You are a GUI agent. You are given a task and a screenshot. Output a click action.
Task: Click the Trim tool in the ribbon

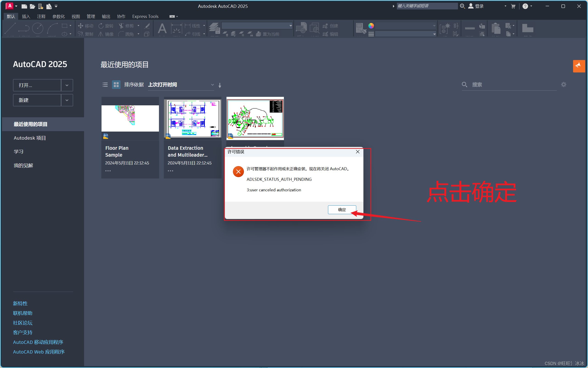(126, 26)
